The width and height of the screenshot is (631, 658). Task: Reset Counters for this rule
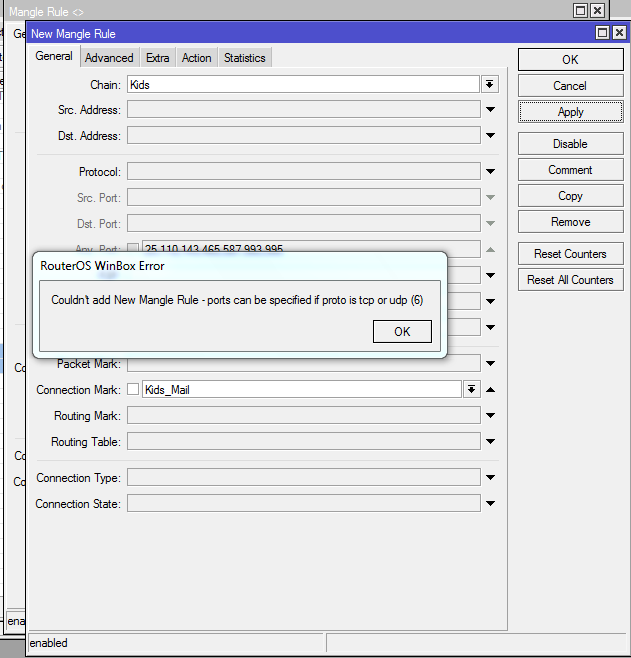point(570,253)
